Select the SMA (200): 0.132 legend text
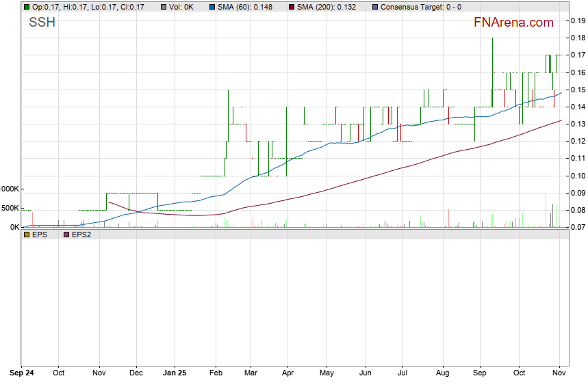The width and height of the screenshot is (588, 387). (327, 7)
